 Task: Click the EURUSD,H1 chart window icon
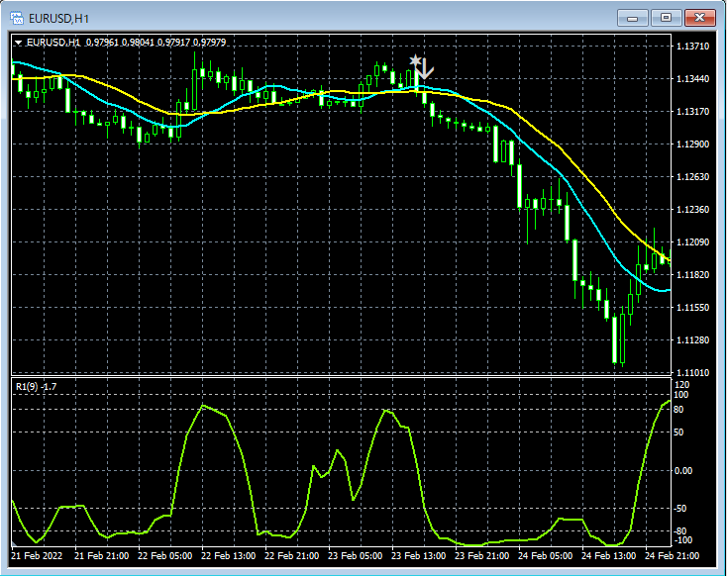[17, 18]
